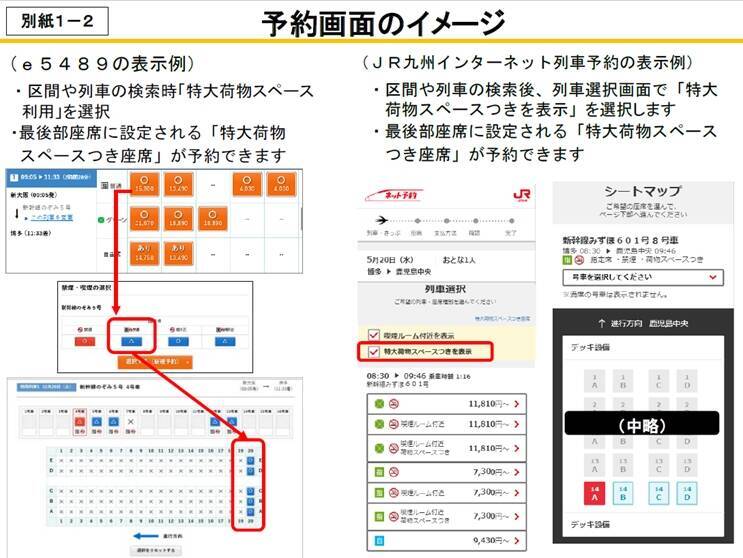The height and width of the screenshot is (558, 743).
Task: Click the blue 09:05▶11:33 train header
Action: pyautogui.click(x=50, y=177)
